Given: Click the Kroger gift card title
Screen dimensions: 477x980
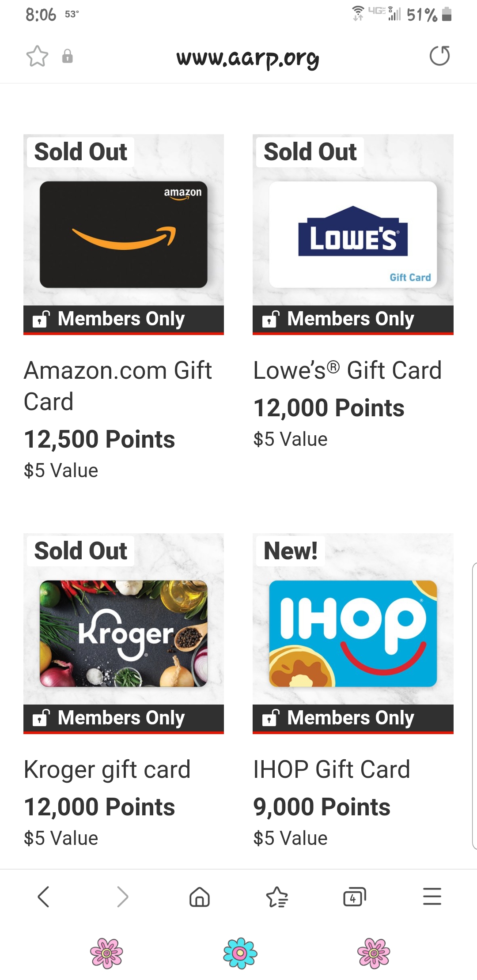Looking at the screenshot, I should tap(107, 769).
